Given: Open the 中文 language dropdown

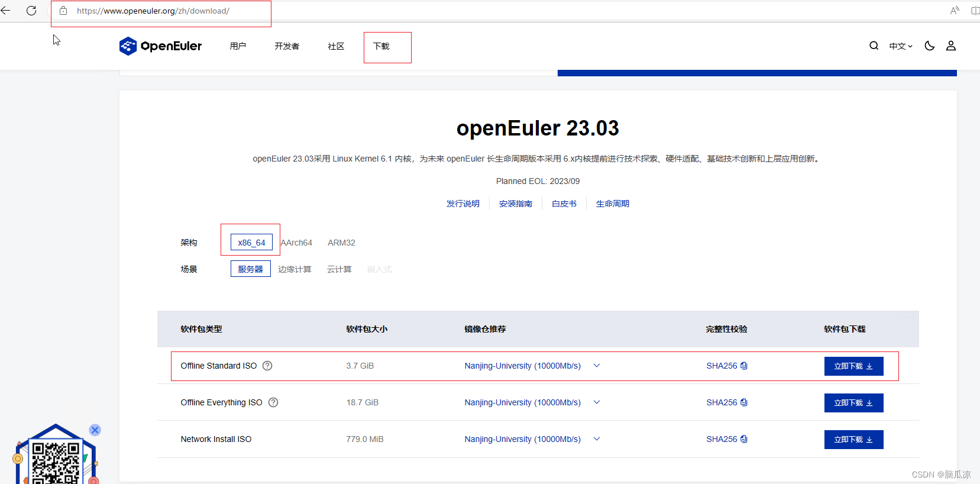Looking at the screenshot, I should point(901,46).
